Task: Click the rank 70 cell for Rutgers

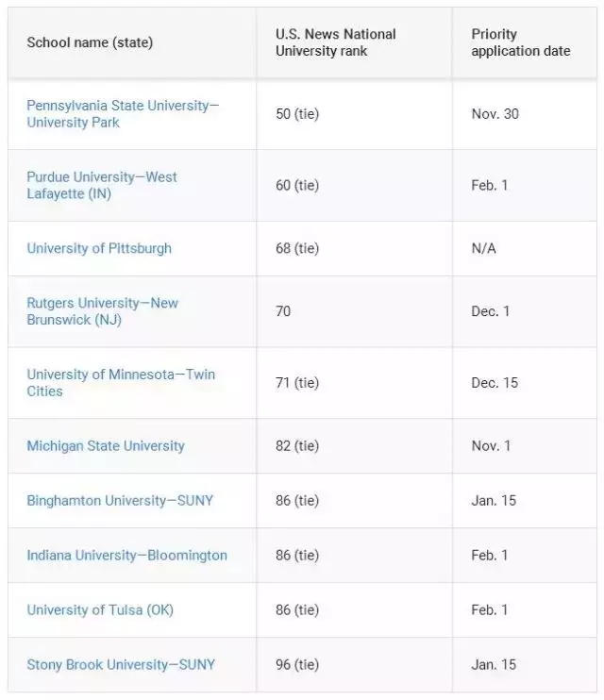Action: click(x=283, y=311)
